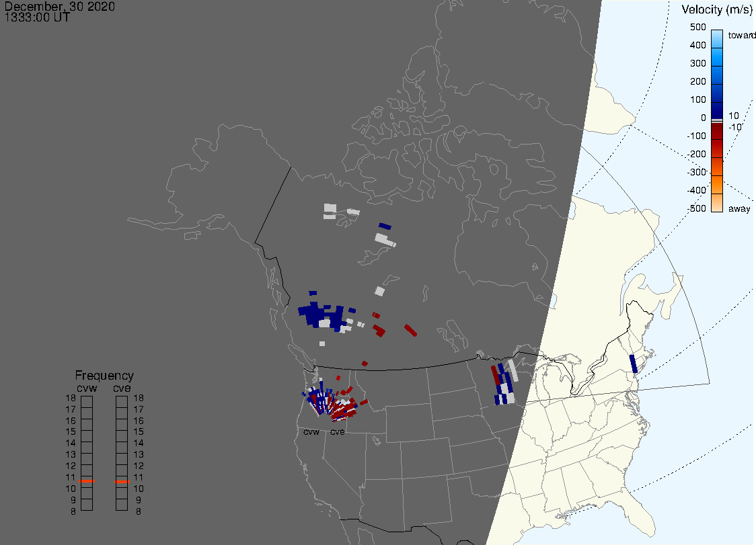
Task: Click the 18 label beside the cvw bar
Action: [x=71, y=398]
